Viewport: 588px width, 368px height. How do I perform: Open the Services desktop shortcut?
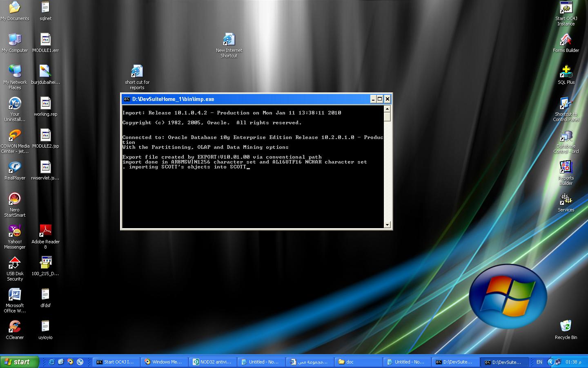coord(566,200)
